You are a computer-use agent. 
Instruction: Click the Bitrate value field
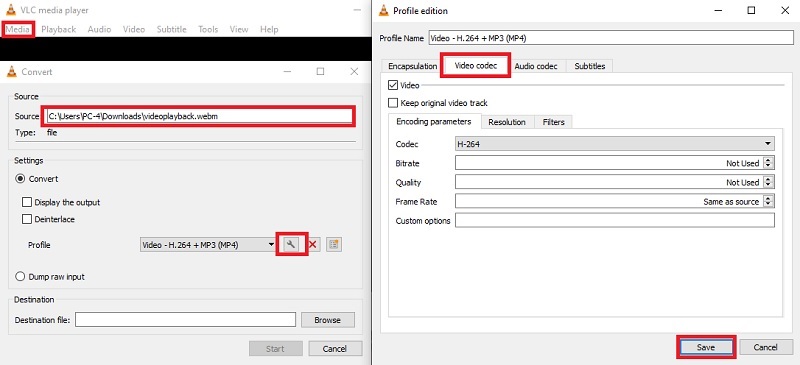pos(609,163)
